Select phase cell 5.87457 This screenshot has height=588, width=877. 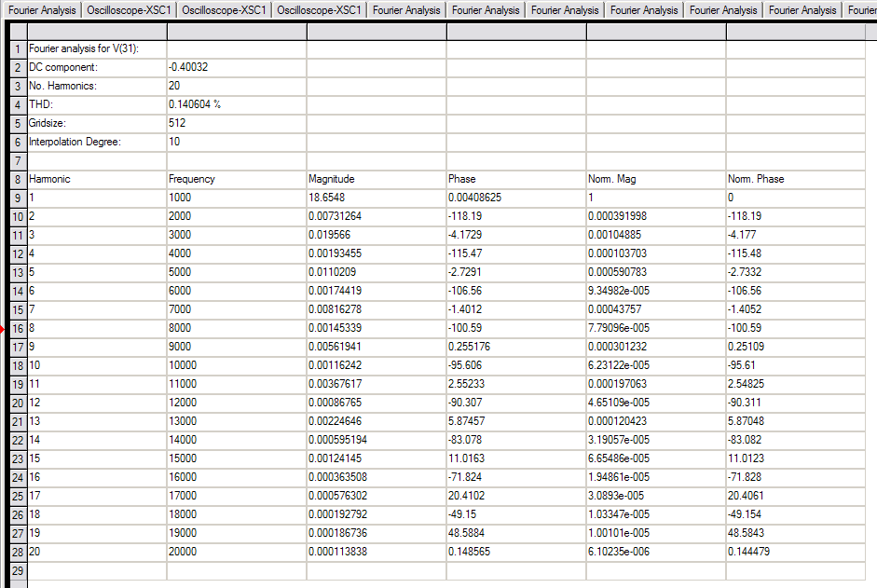click(516, 421)
